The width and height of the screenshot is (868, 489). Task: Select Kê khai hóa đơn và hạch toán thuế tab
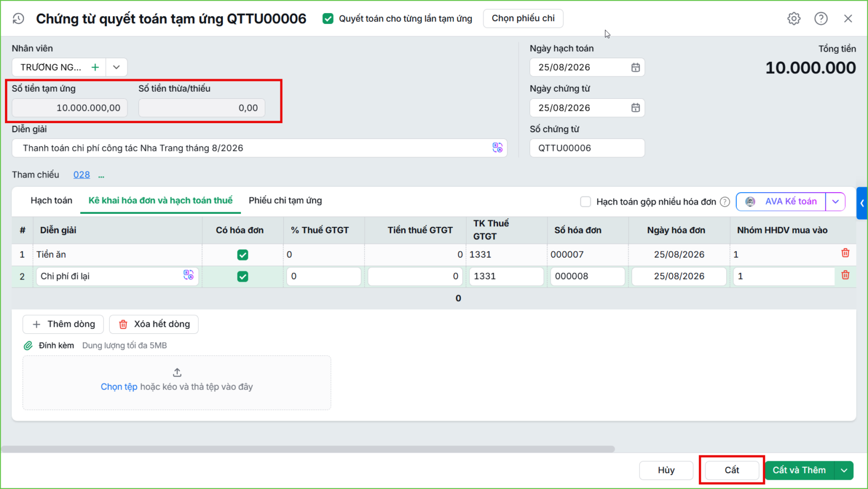tap(161, 200)
